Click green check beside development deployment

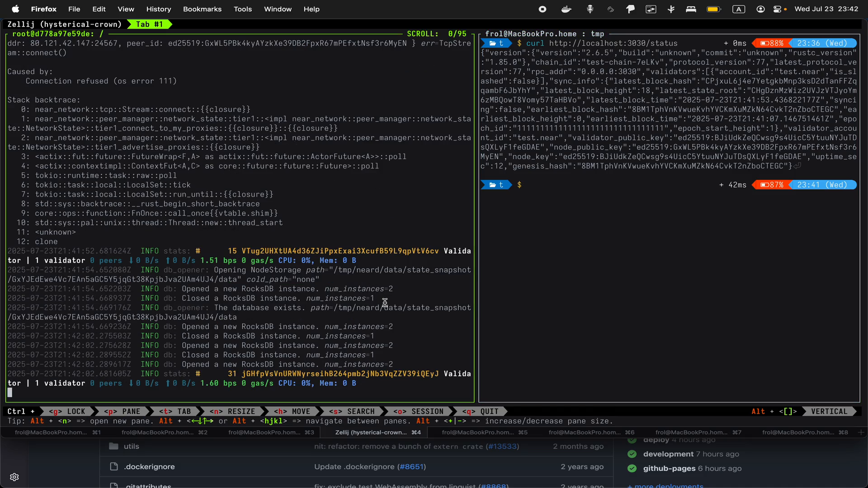632,455
